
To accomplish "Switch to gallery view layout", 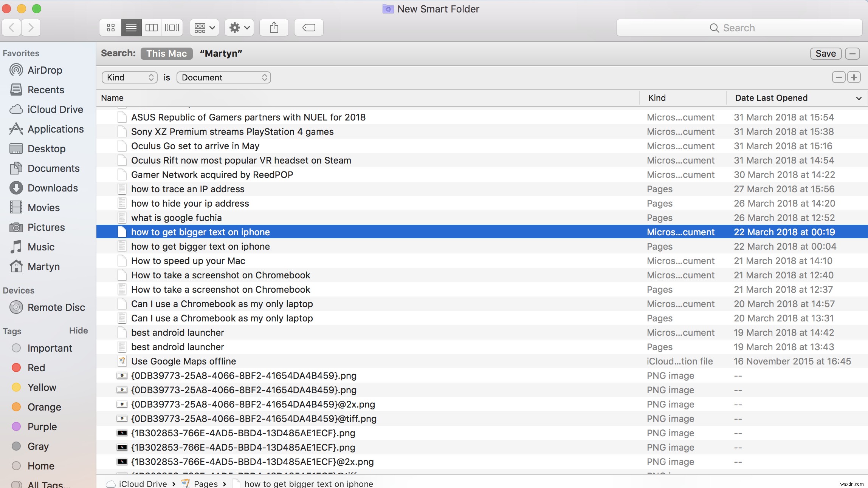I will (172, 28).
